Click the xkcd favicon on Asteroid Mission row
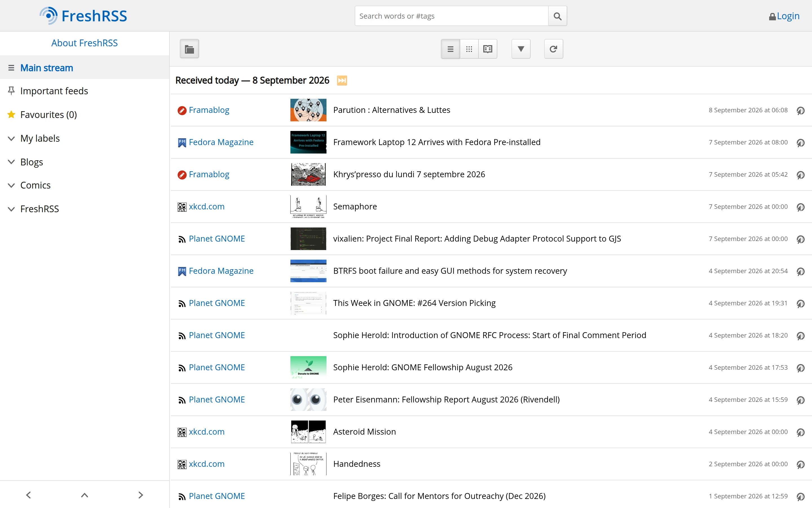Viewport: 812px width, 508px height. click(182, 432)
